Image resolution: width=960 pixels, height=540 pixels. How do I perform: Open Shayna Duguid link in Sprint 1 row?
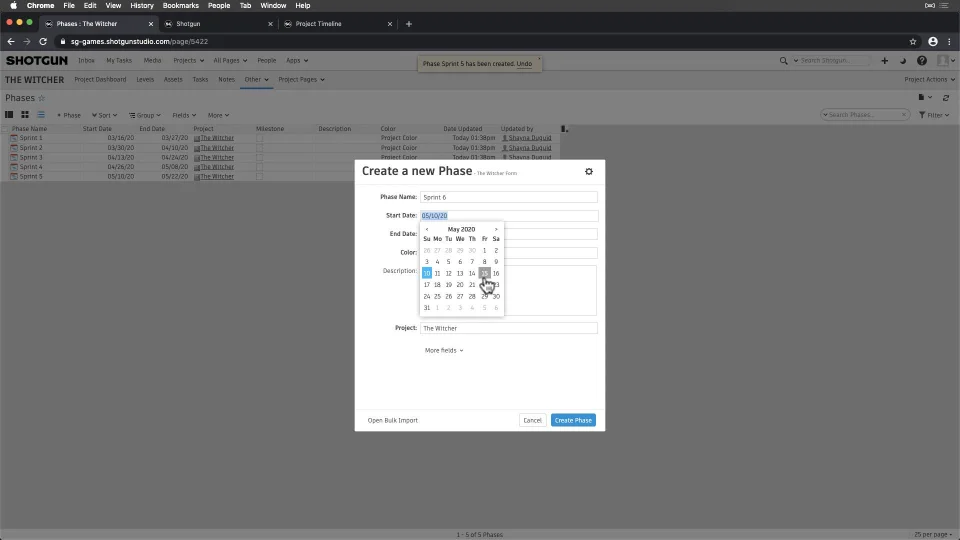point(530,138)
